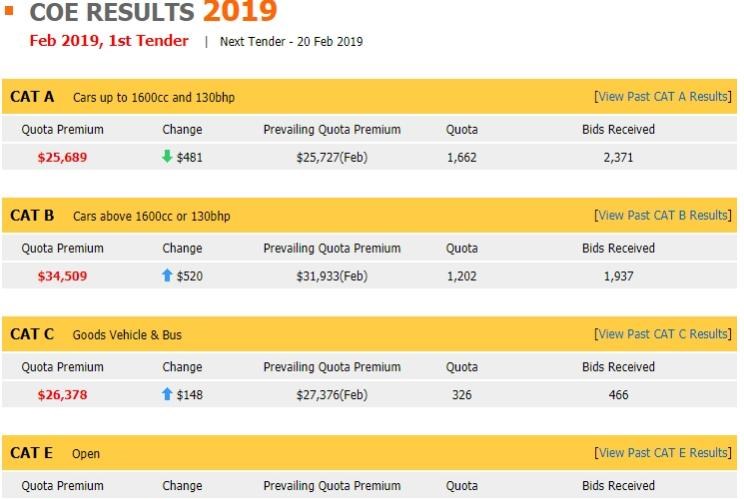Open View Past CAT A Results link
Viewport: 744px width, 499px height.
pyautogui.click(x=663, y=97)
